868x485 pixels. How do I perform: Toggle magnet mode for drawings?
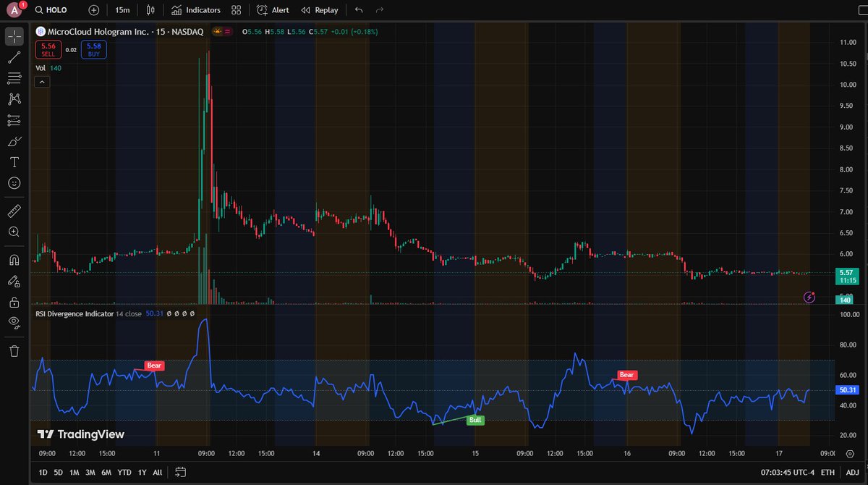pos(14,259)
